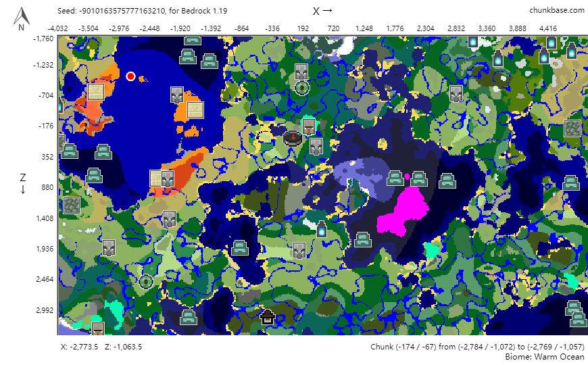Click the Z axis label with down arrow

point(23,183)
